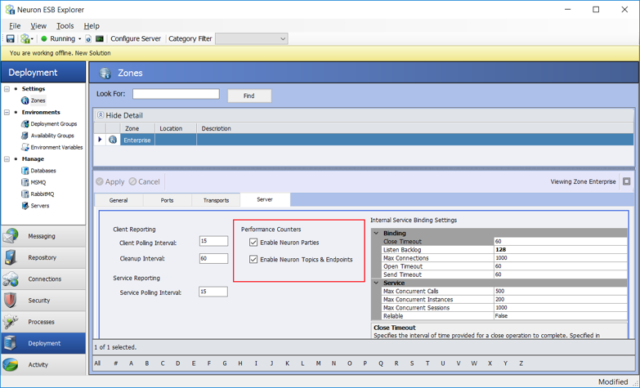
Task: Maximize the zone detail pane
Action: (x=627, y=182)
